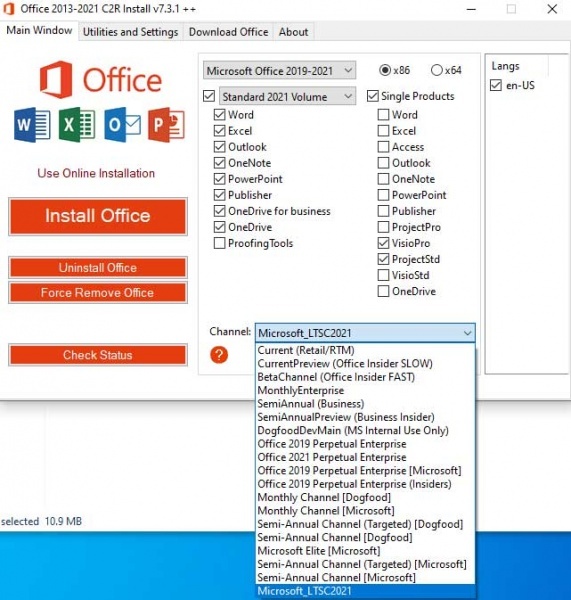
Task: Open the Utilities and Settings tab
Action: 131,32
